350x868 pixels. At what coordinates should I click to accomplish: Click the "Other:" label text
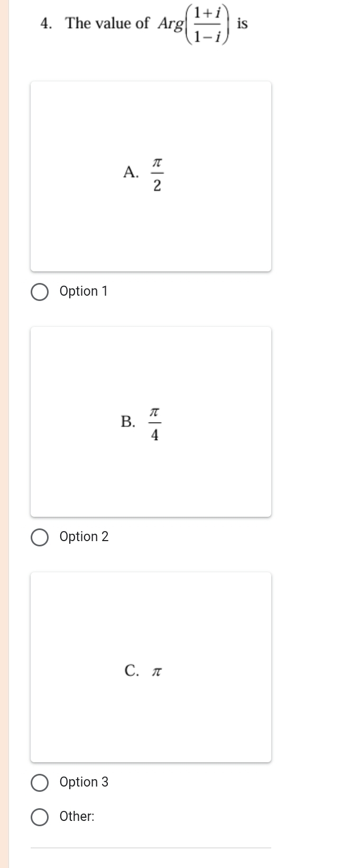click(77, 817)
